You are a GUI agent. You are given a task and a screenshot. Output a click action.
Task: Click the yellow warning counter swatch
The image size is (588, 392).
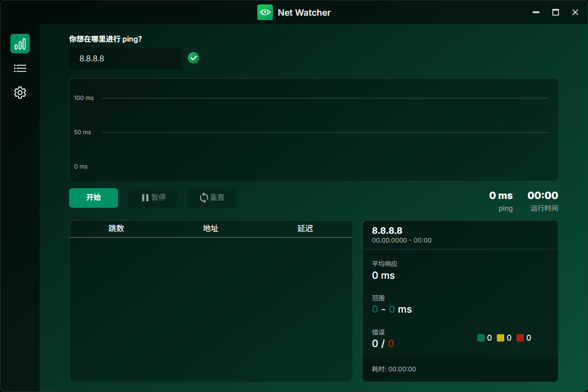coord(501,338)
